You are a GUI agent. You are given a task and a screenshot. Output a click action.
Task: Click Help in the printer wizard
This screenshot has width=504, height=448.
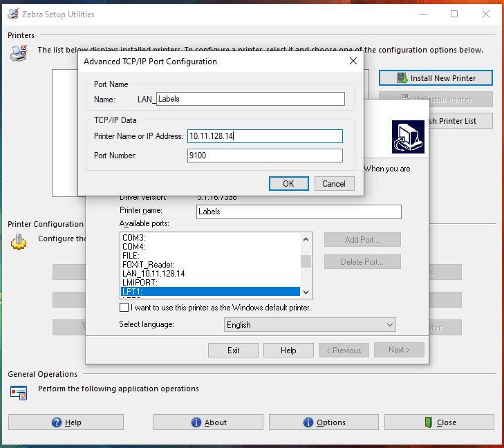click(x=288, y=350)
